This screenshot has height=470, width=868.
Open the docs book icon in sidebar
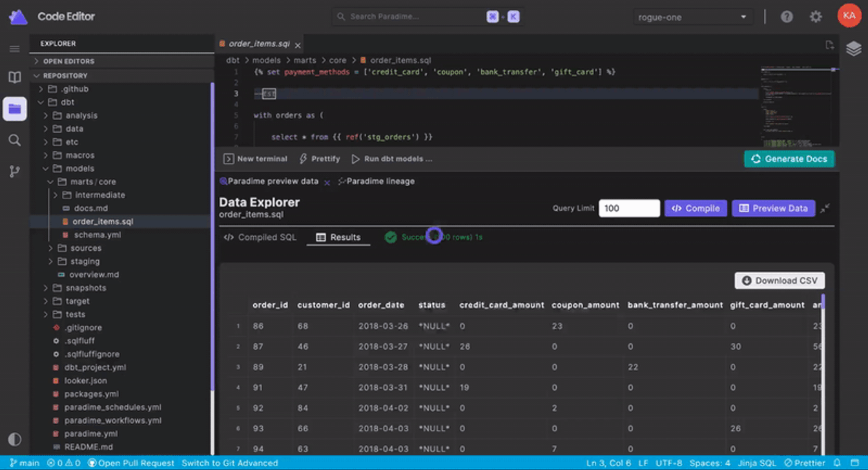[14, 78]
